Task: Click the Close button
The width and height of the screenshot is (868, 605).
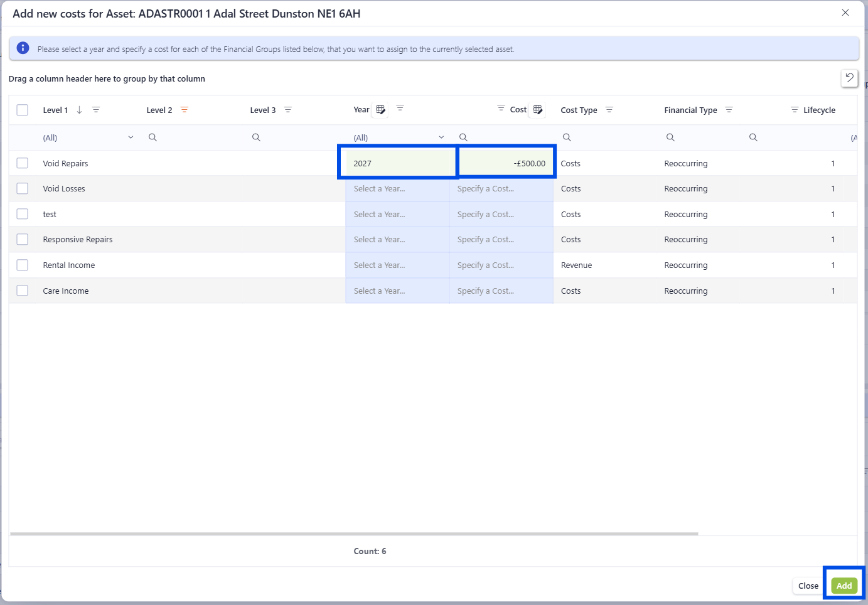Action: [808, 586]
